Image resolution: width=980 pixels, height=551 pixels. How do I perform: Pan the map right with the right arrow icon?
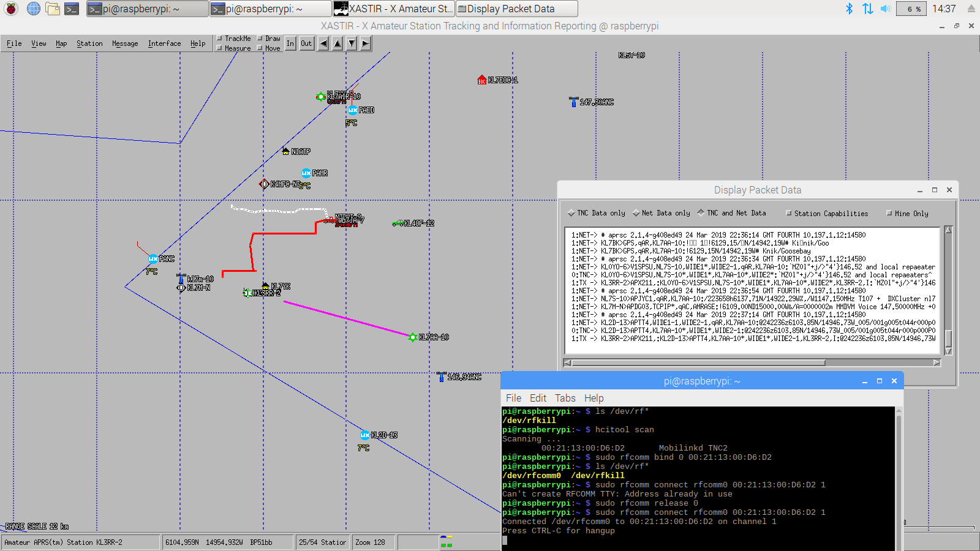coord(364,43)
